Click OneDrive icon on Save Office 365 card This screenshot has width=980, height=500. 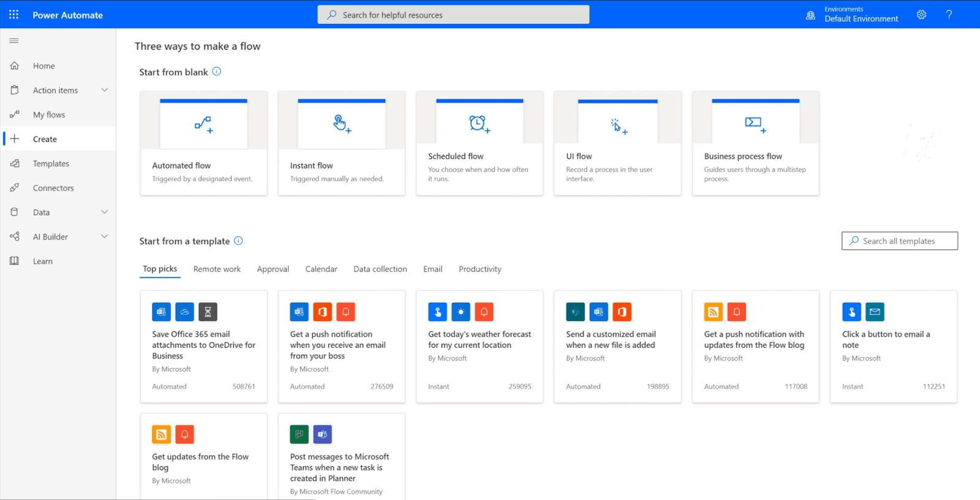coord(185,312)
